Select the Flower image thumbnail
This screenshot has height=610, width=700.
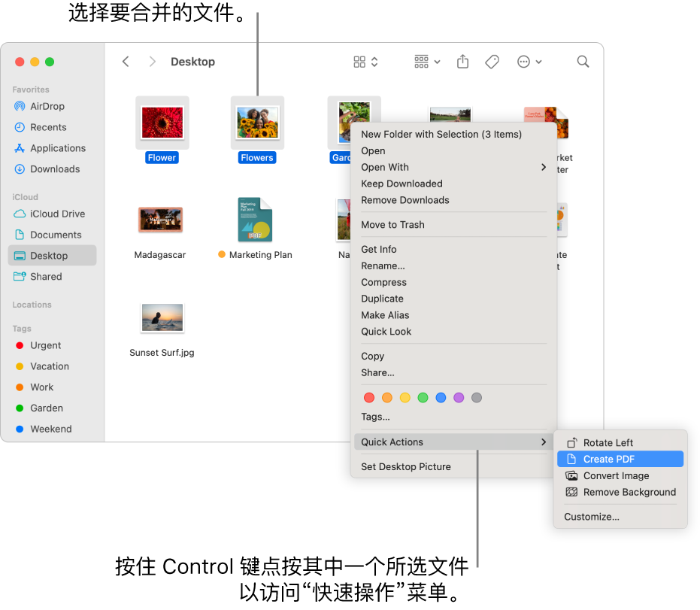coord(162,123)
